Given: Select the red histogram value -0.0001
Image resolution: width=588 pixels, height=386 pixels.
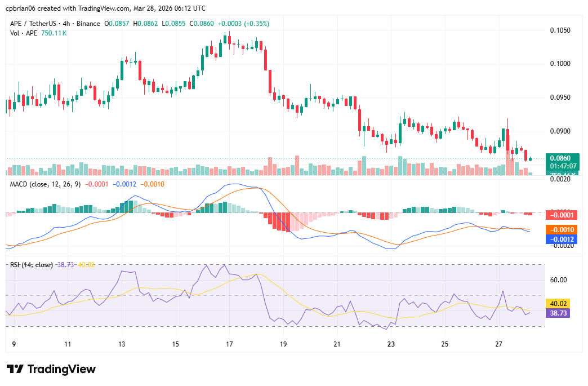Looking at the screenshot, I should tap(562, 215).
